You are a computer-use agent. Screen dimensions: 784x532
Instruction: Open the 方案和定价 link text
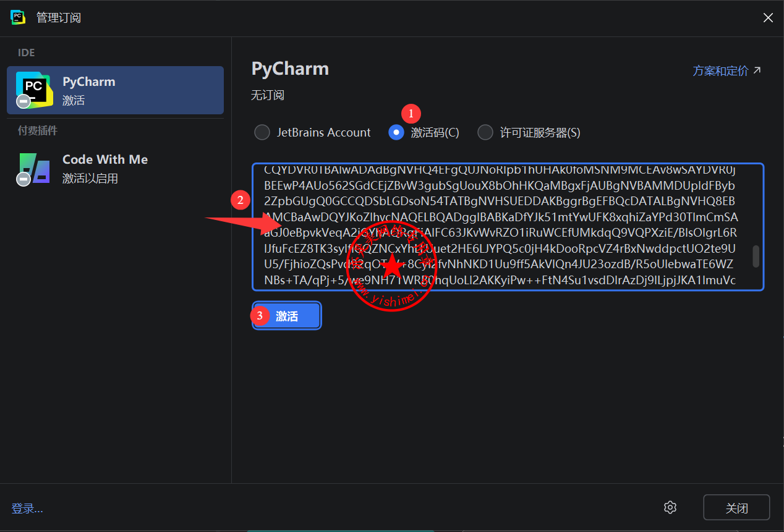pyautogui.click(x=720, y=71)
